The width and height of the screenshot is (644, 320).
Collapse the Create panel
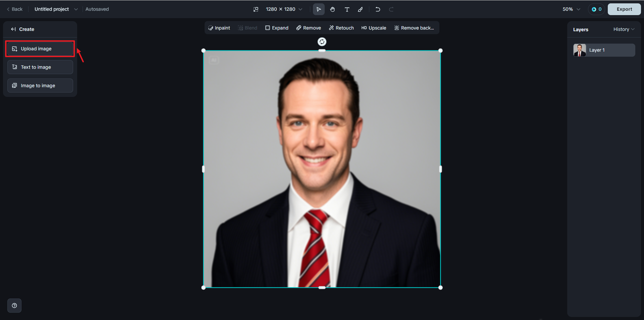[14, 29]
